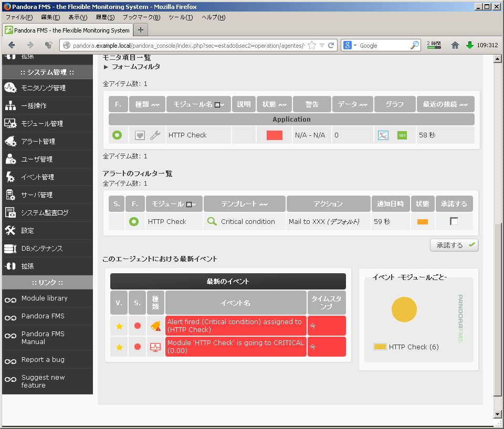This screenshot has width=504, height=429.
Task: Open アラート管理 bell icon
Action: [x=10, y=141]
